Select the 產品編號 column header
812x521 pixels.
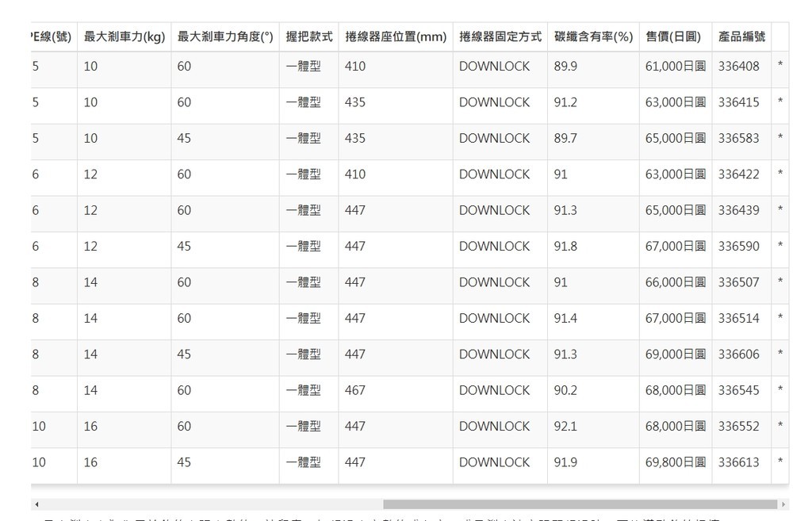741,37
